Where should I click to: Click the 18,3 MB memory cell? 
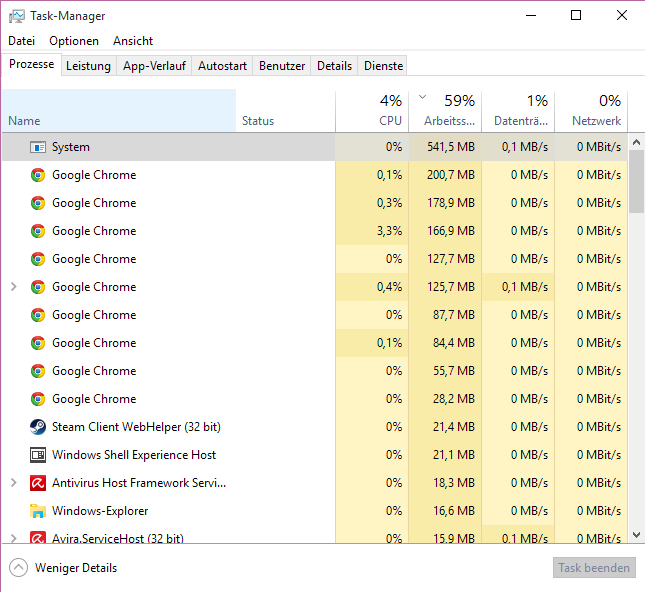point(445,483)
